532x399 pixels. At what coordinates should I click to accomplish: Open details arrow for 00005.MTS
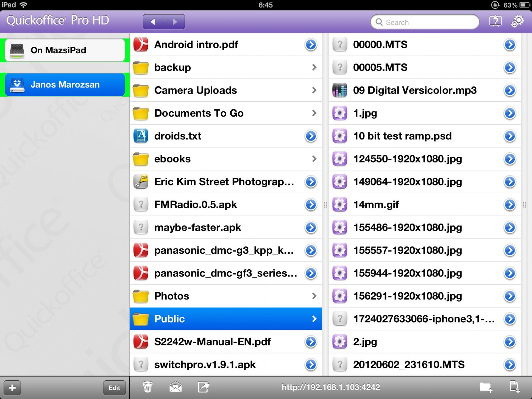pyautogui.click(x=510, y=67)
